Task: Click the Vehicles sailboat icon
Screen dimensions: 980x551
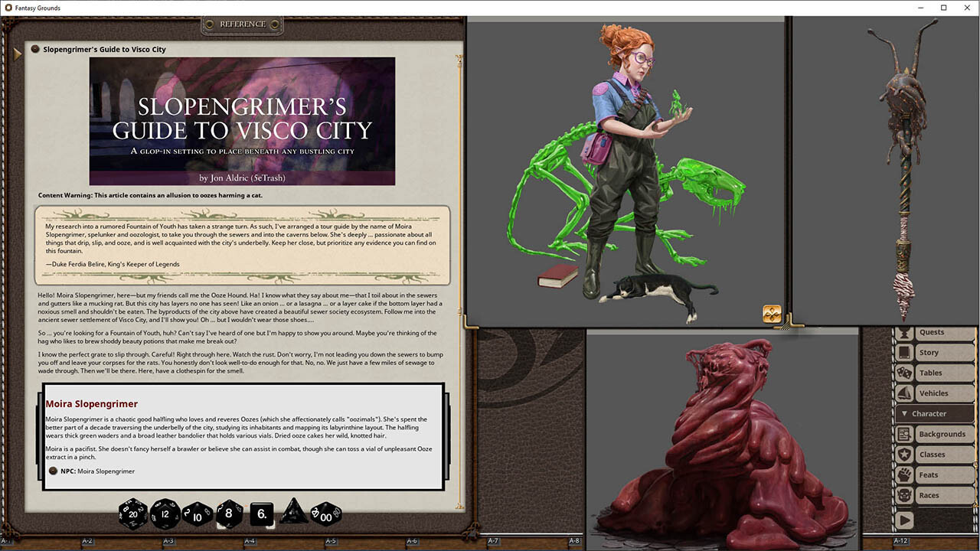Action: [x=904, y=393]
